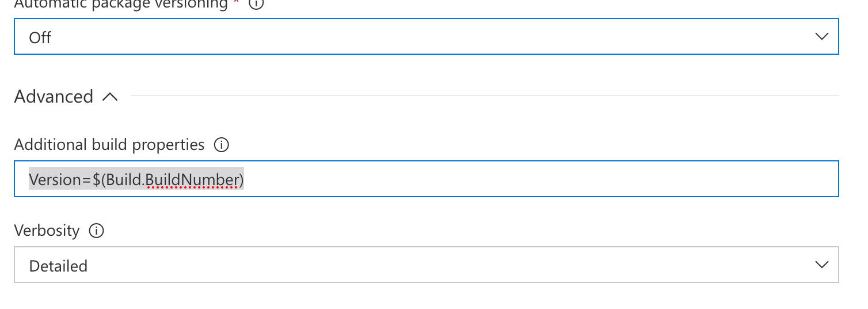Click the 'Verbosity' field label
The height and width of the screenshot is (309, 868).
point(47,231)
